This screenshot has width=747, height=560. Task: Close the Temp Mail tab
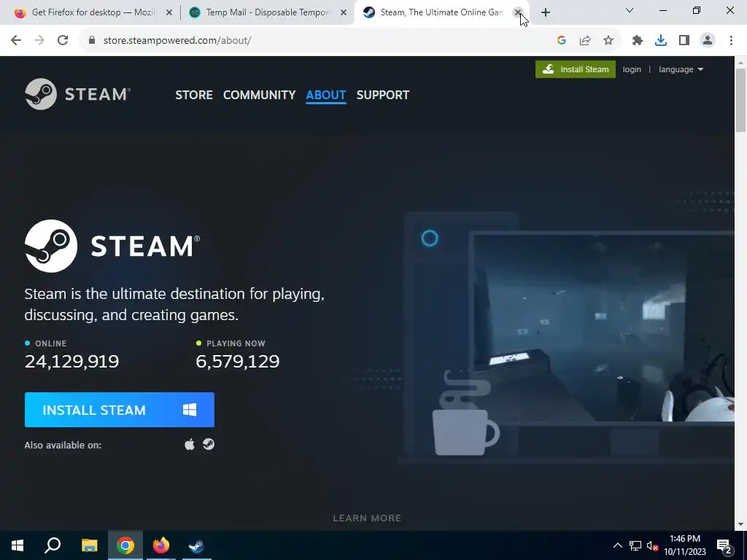tap(344, 13)
